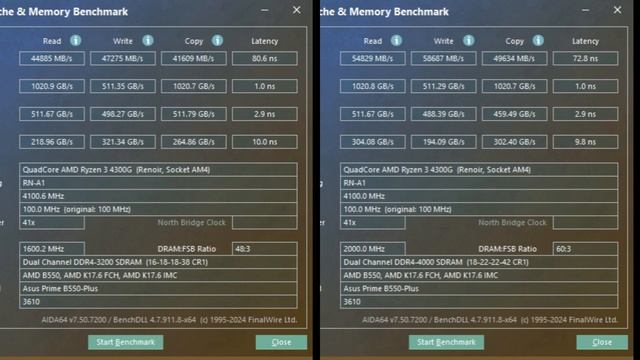The image size is (640, 360).
Task: Click Copy info icon in left window
Action: point(218,40)
